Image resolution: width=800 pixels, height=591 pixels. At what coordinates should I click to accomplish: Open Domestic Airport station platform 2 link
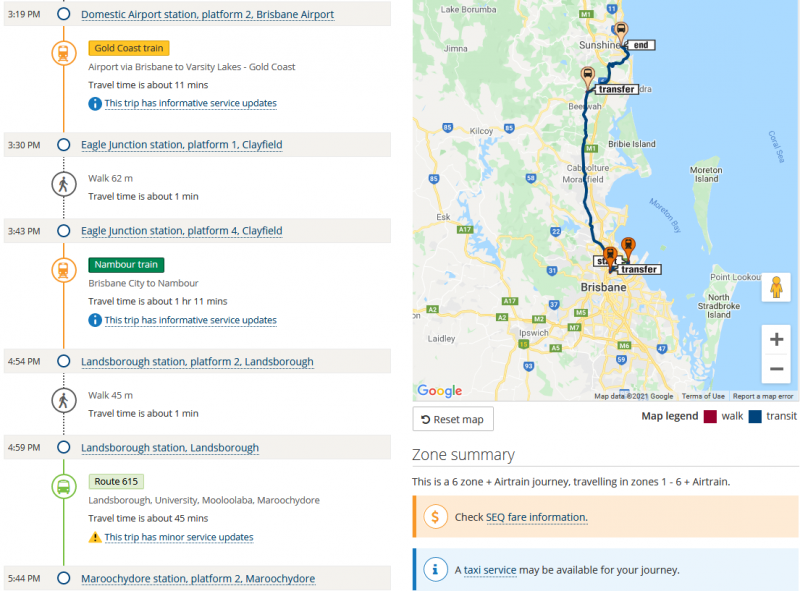tap(207, 15)
